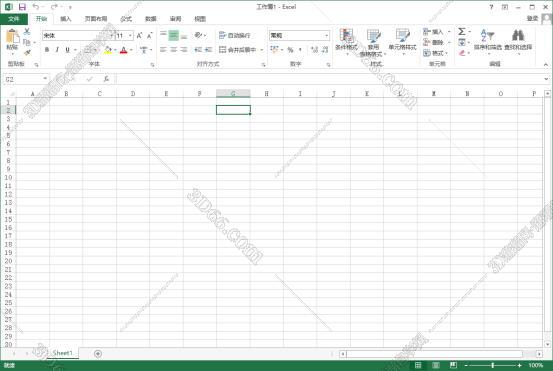This screenshot has width=553, height=371.
Task: Click Decrease Indent icon
Action: click(198, 50)
